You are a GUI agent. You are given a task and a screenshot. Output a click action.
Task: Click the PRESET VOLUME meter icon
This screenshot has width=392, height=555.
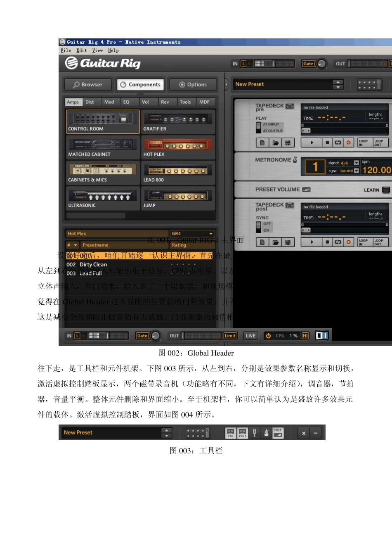(306, 190)
